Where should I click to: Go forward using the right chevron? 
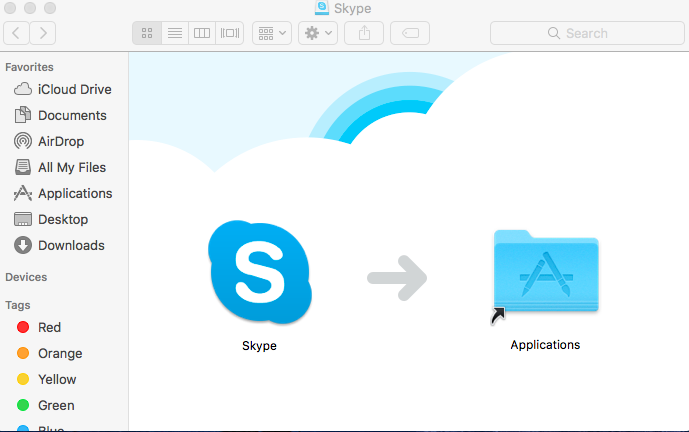click(43, 33)
